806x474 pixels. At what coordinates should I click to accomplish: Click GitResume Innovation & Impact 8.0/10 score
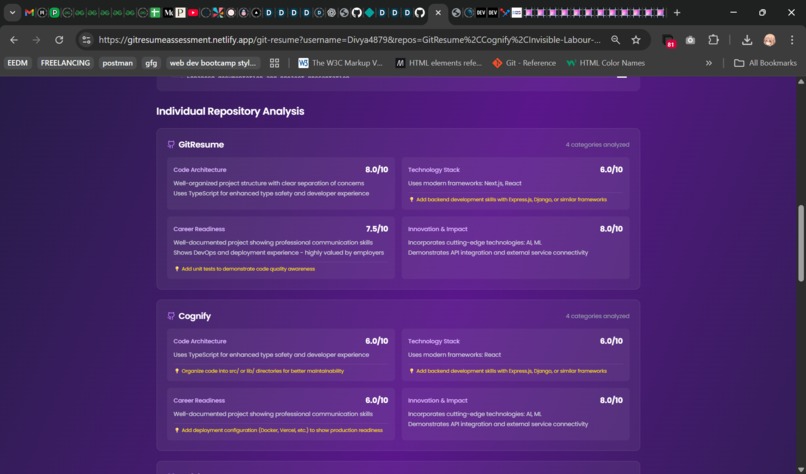611,229
